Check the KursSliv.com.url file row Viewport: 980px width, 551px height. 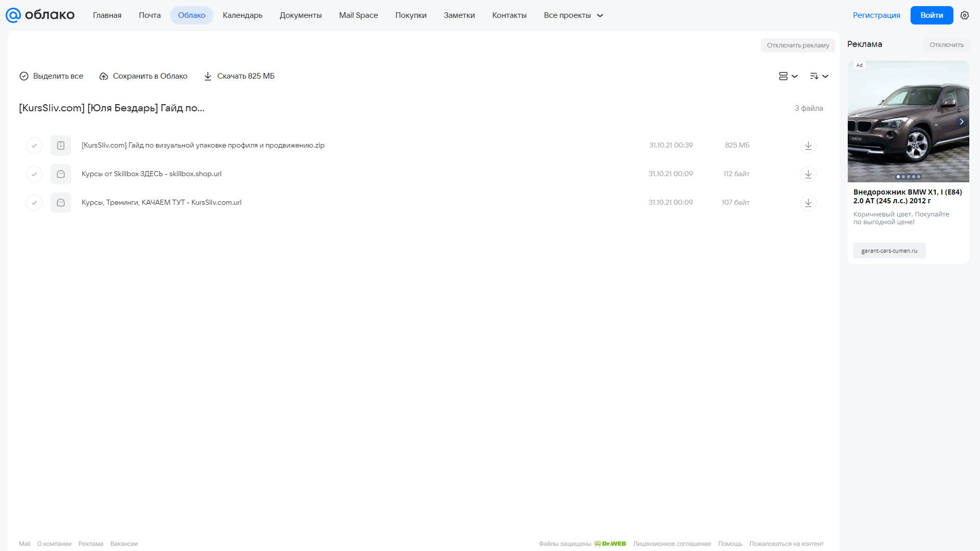click(34, 203)
